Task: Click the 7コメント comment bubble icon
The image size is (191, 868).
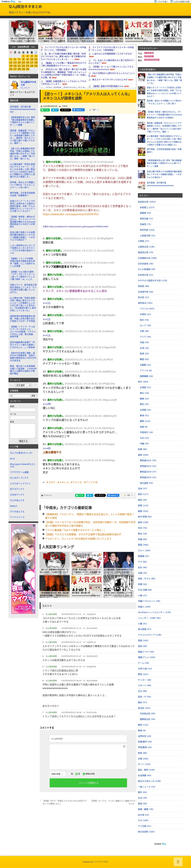Action: click(42, 495)
